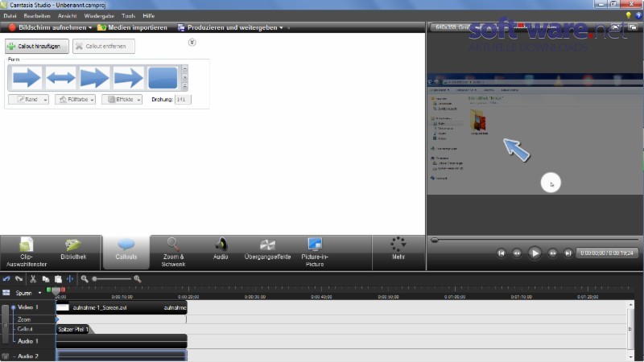Open the Wiedergabe menu
This screenshot has height=362, width=644.
tap(99, 15)
